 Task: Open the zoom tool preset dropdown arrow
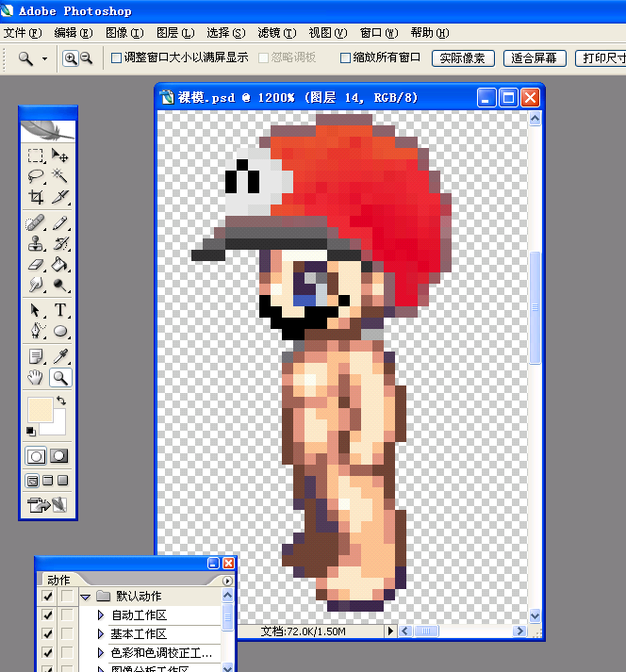pyautogui.click(x=44, y=58)
